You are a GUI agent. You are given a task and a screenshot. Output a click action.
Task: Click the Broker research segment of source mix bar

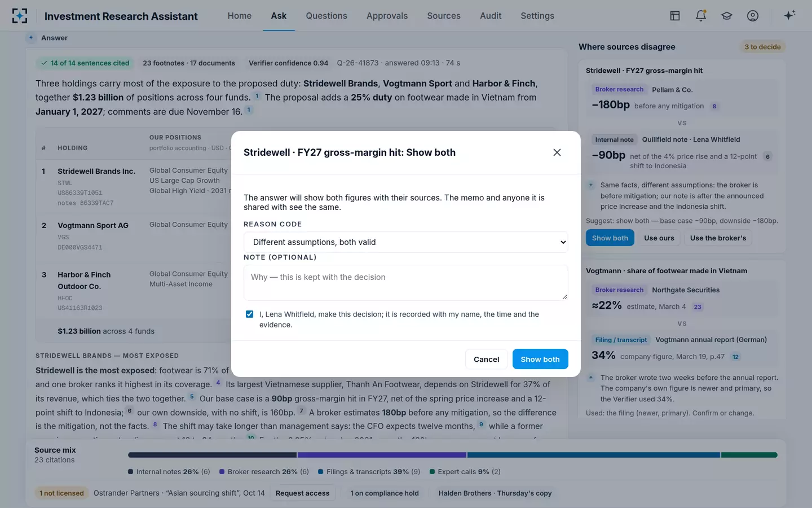click(x=382, y=455)
